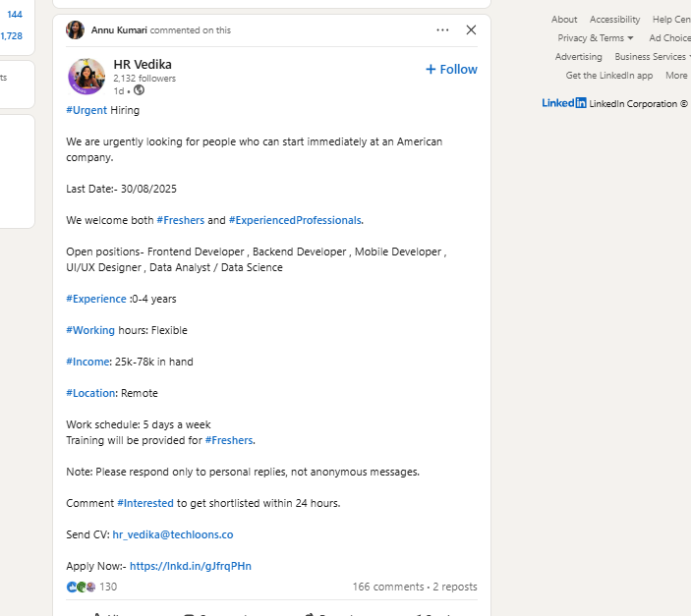Click the globe visibility icon under HR Vedika
This screenshot has width=691, height=616.
tap(139, 90)
